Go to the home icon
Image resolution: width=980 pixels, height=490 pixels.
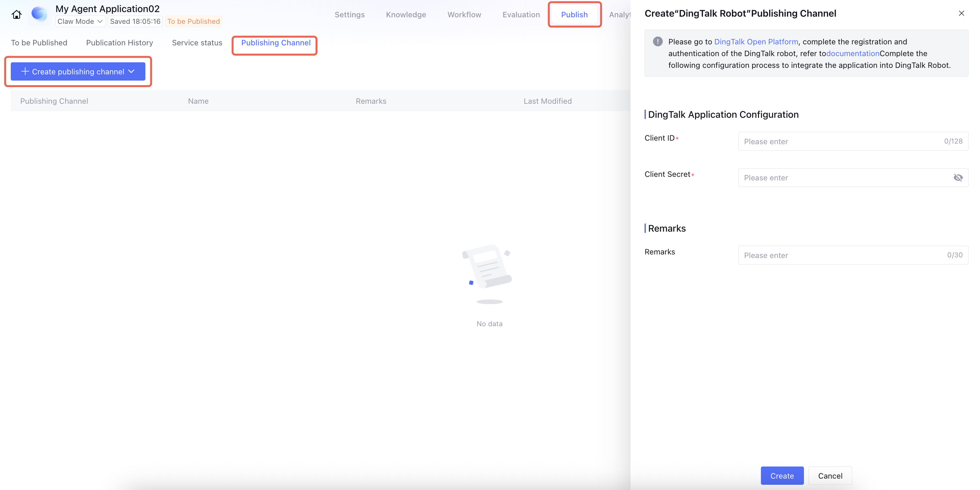(x=16, y=14)
